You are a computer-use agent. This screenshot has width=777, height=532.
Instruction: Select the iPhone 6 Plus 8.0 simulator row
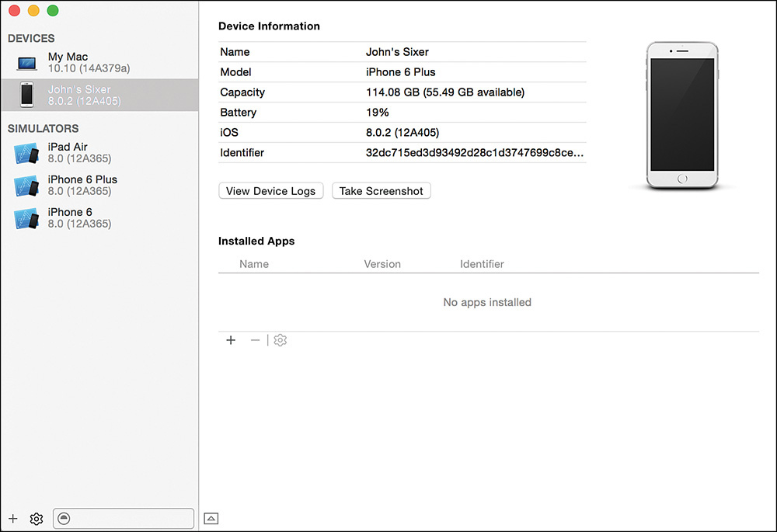pyautogui.click(x=99, y=186)
